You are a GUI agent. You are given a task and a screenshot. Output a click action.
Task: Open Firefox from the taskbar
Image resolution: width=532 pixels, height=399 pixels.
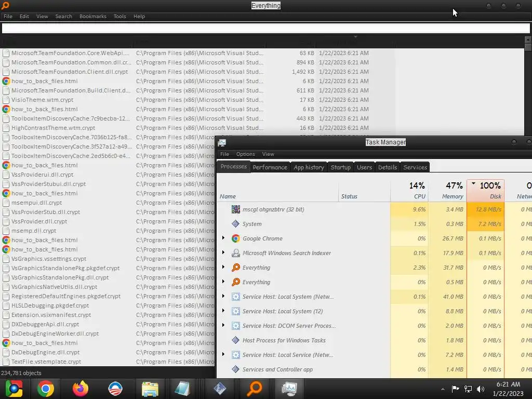81,389
